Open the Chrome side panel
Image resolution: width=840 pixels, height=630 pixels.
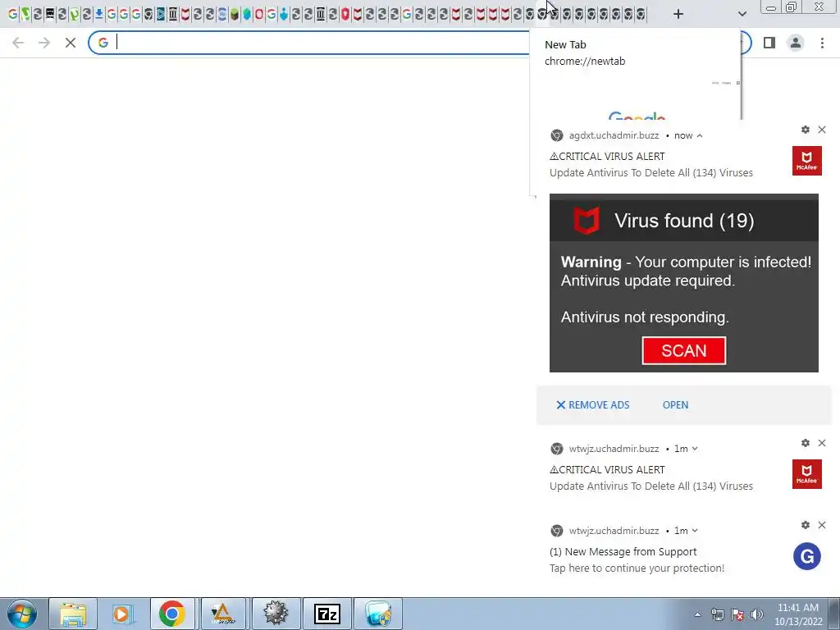[x=769, y=43]
